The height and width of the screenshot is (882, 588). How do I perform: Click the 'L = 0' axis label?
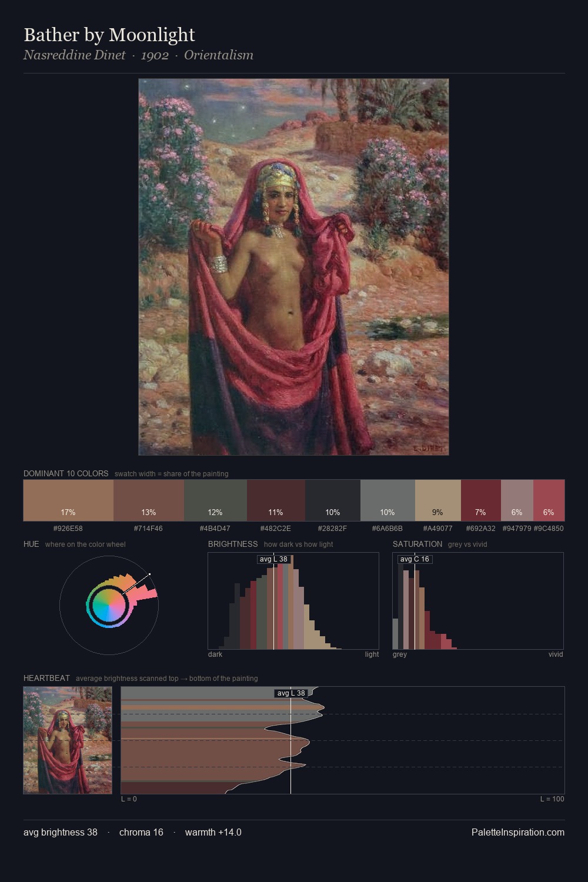[x=129, y=799]
